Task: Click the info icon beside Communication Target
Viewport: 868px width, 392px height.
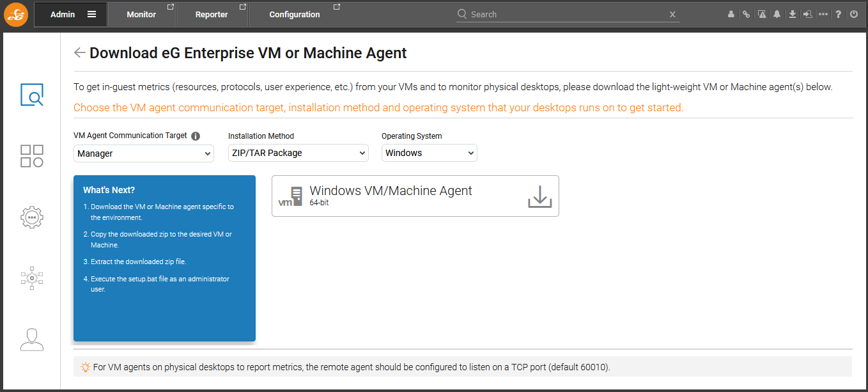Action: tap(196, 136)
